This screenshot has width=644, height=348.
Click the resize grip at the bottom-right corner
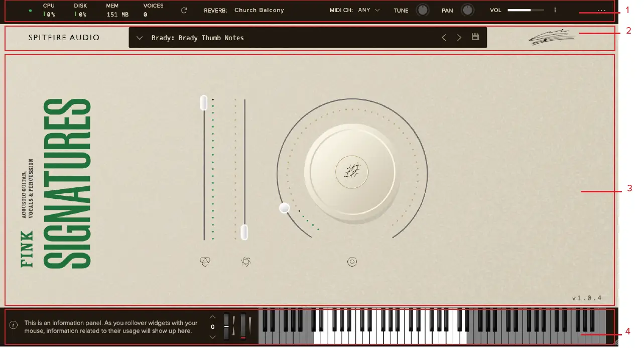point(615,342)
